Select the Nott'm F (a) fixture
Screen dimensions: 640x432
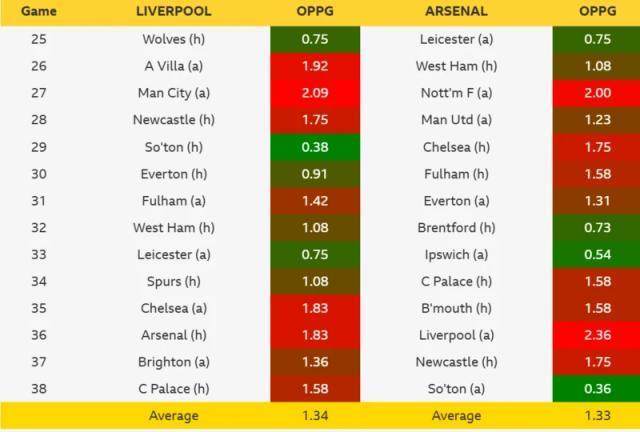[x=456, y=93]
